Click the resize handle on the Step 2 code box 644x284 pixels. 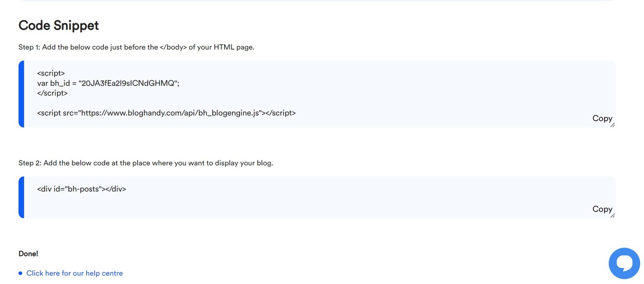click(612, 215)
